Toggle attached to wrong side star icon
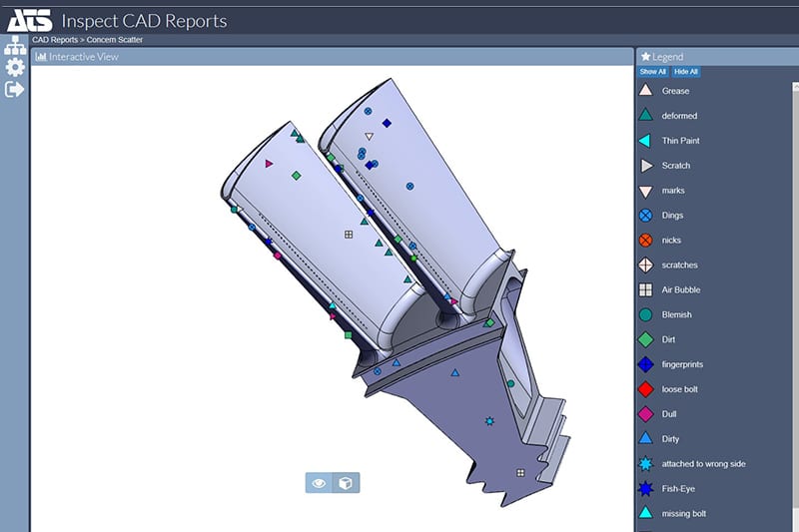 coord(645,464)
